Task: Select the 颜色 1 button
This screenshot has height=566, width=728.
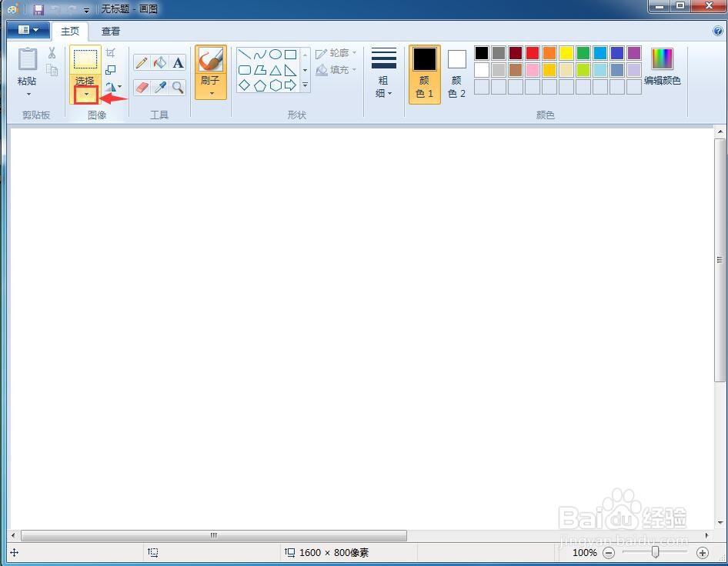Action: [425, 75]
